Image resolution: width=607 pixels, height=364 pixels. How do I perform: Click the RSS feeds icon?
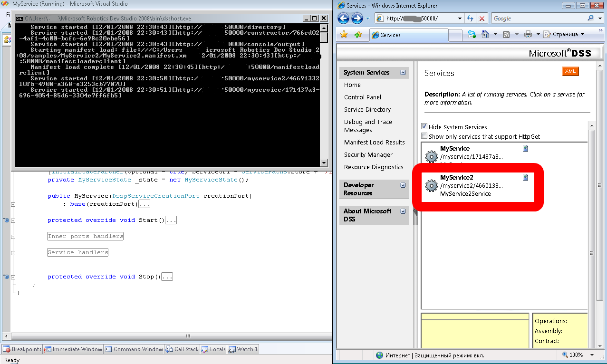[506, 34]
